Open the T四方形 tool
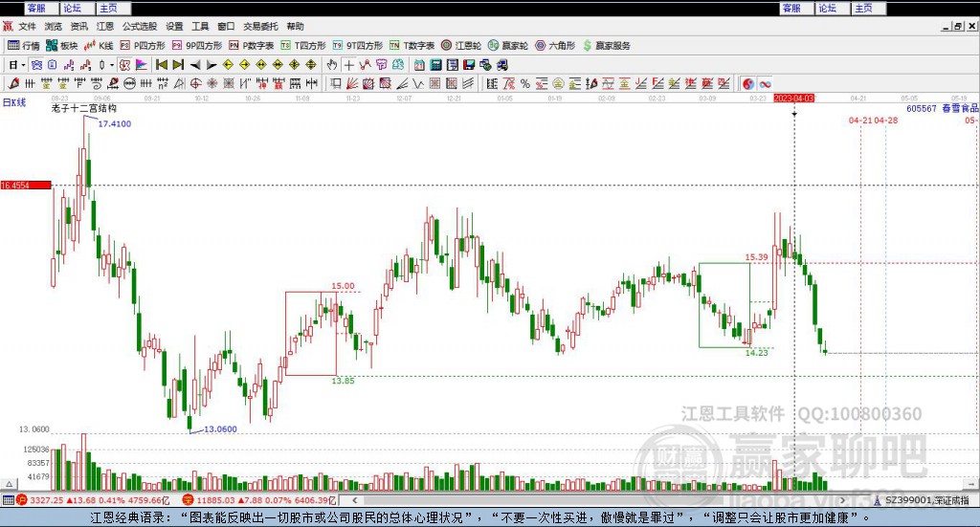The image size is (980, 527). click(x=303, y=46)
